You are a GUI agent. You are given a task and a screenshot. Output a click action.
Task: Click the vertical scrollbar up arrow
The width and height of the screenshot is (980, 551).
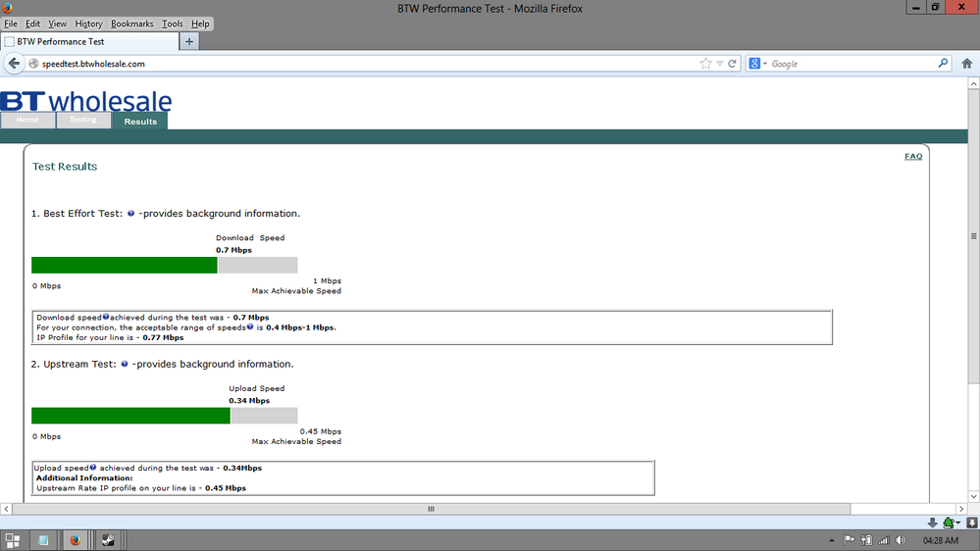[x=974, y=83]
